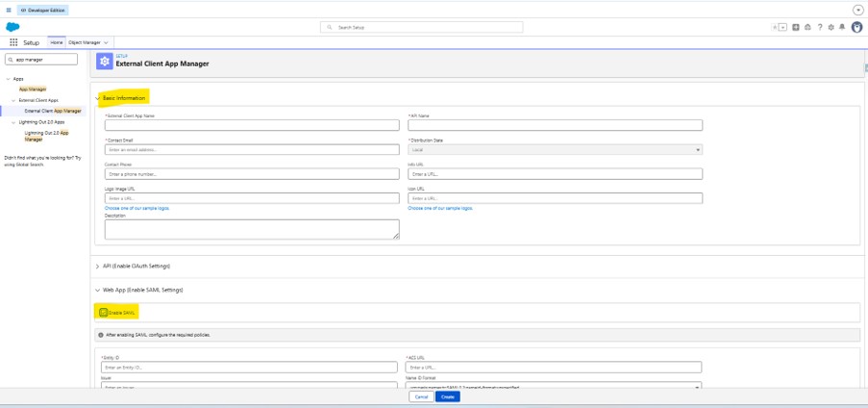Focus the Quick Find box containing app manager
The image size is (868, 408).
(x=41, y=60)
